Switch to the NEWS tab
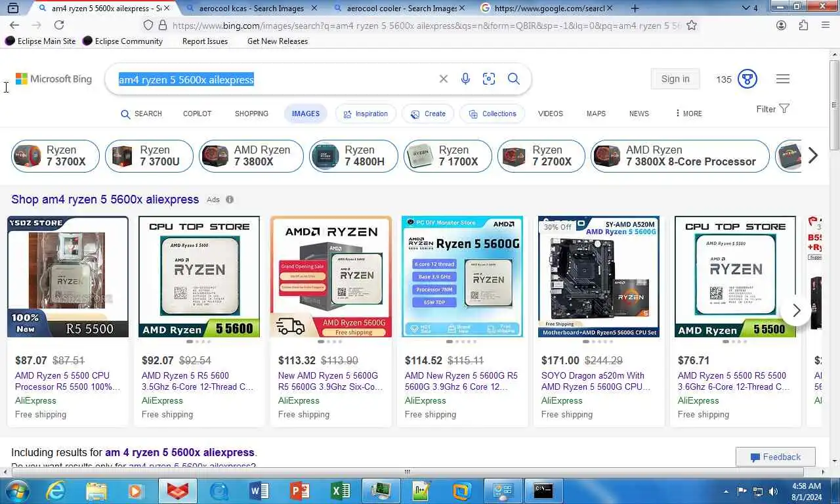 click(x=639, y=114)
